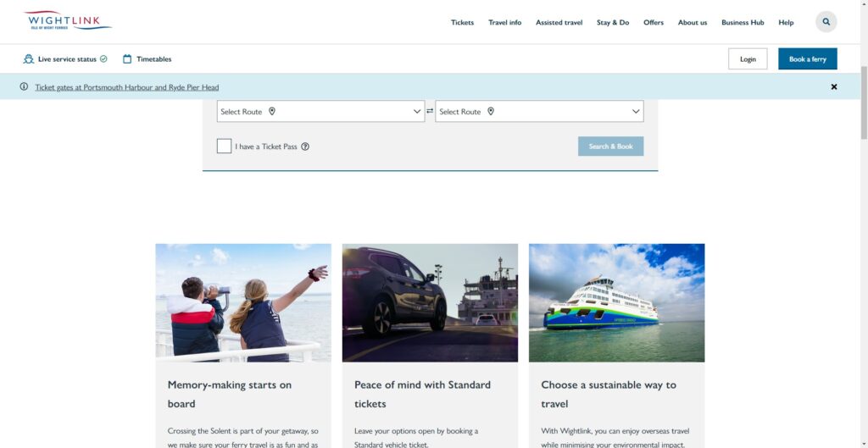The height and width of the screenshot is (448, 868).
Task: Expand the second Select Route dropdown
Action: pyautogui.click(x=539, y=112)
